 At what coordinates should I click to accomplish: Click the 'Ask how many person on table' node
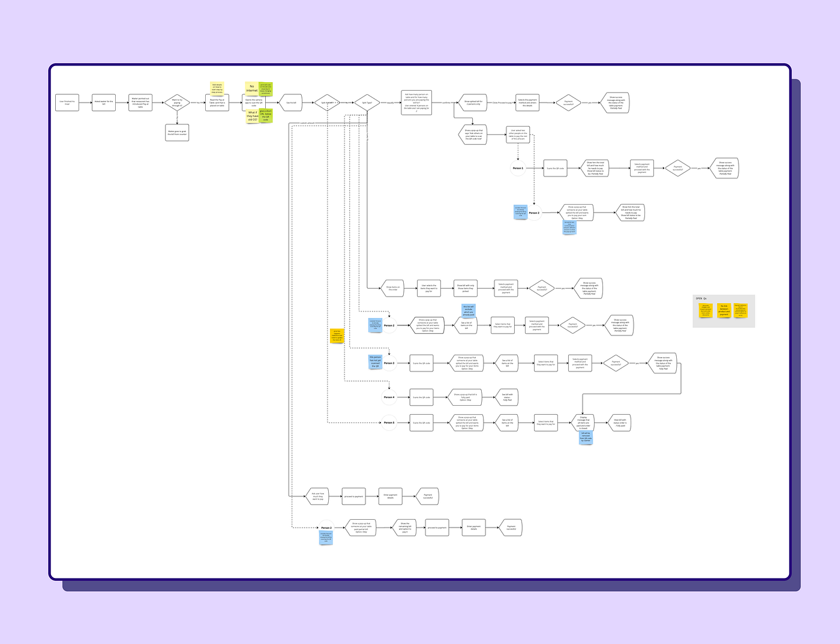coord(416,103)
